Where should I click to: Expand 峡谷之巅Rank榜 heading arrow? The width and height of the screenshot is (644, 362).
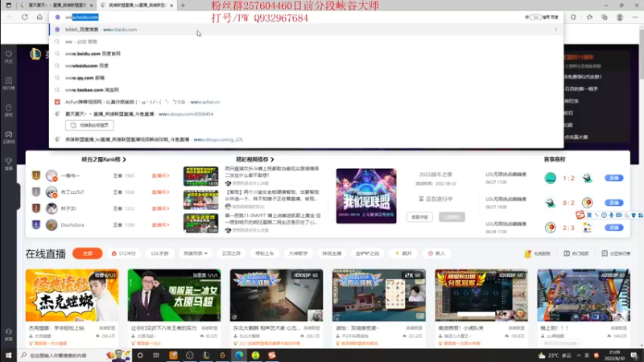(125, 159)
